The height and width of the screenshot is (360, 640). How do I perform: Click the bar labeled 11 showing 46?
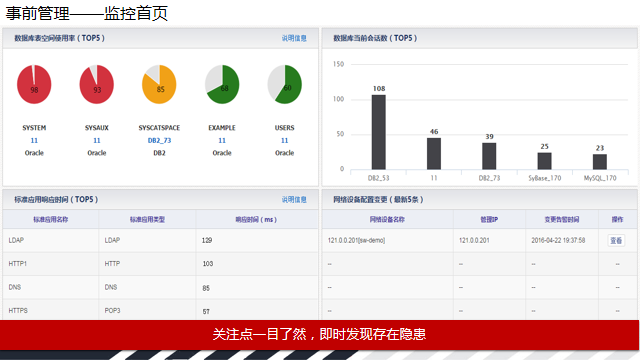pyautogui.click(x=434, y=154)
